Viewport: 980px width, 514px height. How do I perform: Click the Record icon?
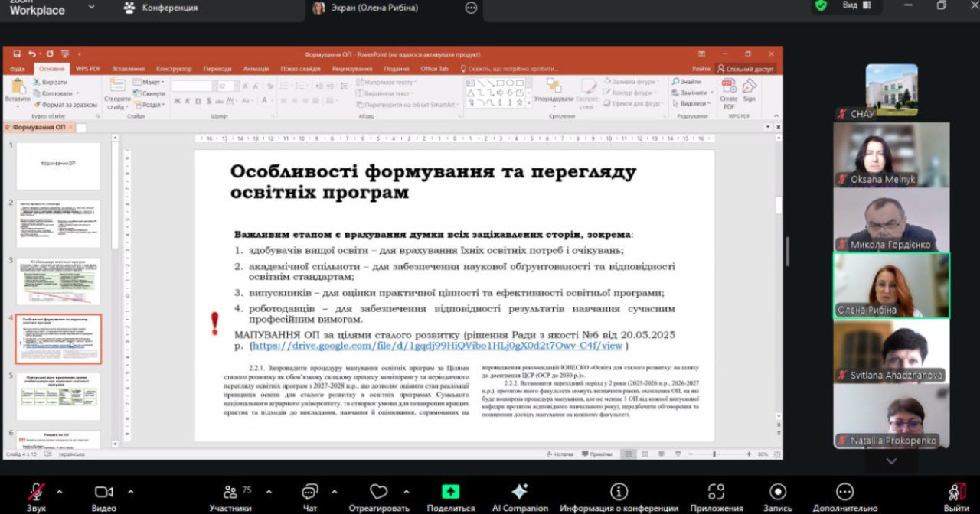778,492
